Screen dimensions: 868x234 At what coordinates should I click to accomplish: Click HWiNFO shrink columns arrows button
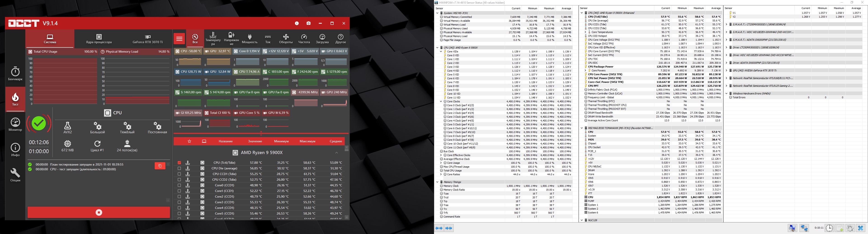(x=449, y=228)
